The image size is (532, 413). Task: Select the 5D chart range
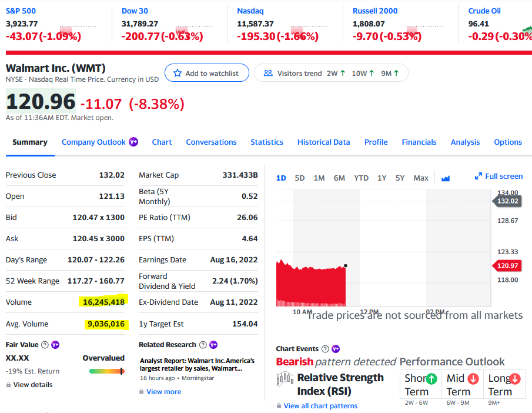click(300, 178)
